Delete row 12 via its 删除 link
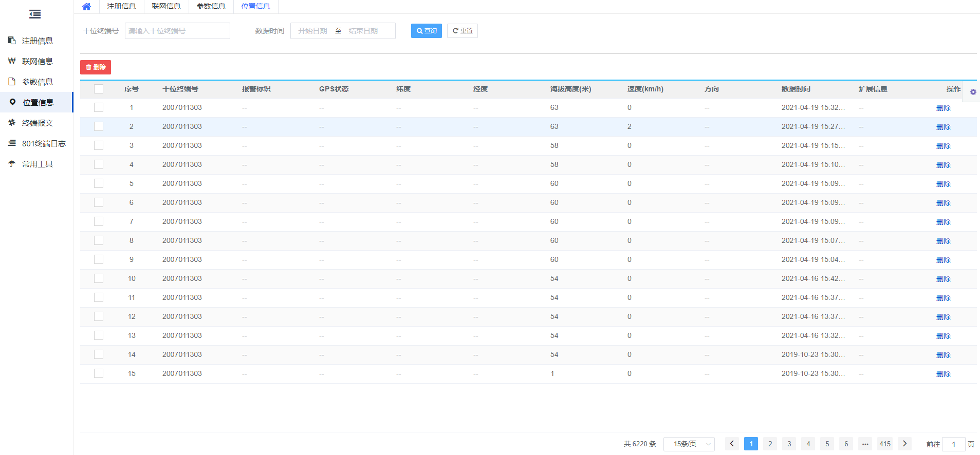980x455 pixels. pyautogui.click(x=944, y=317)
